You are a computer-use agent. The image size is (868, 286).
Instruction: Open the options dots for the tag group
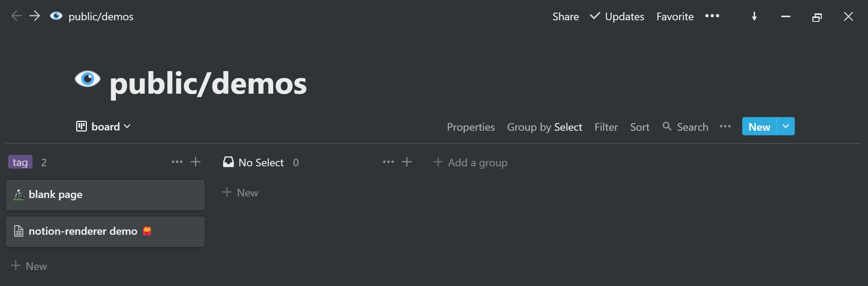pos(177,162)
